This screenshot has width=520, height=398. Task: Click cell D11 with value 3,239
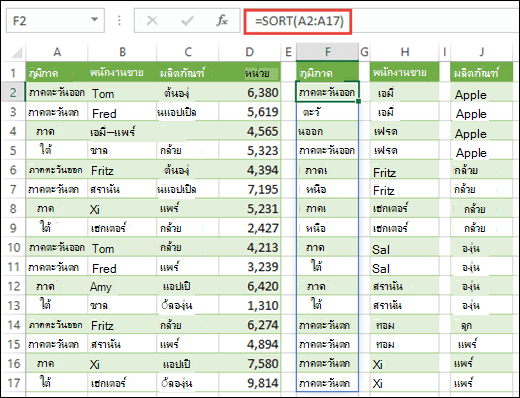[x=249, y=267]
